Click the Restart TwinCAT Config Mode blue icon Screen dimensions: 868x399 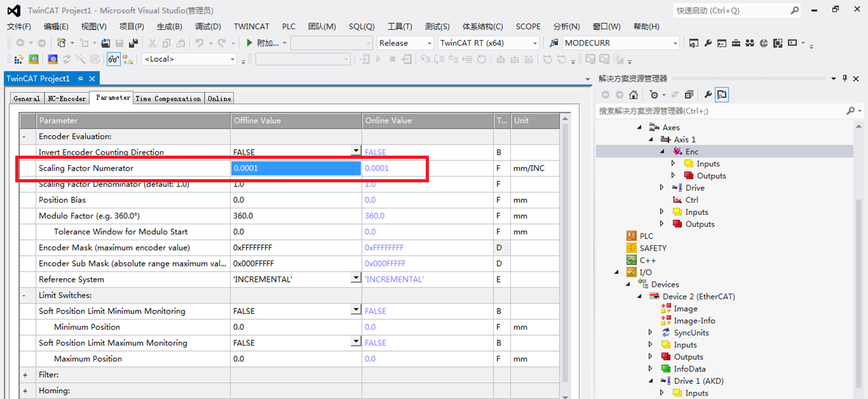pos(53,59)
